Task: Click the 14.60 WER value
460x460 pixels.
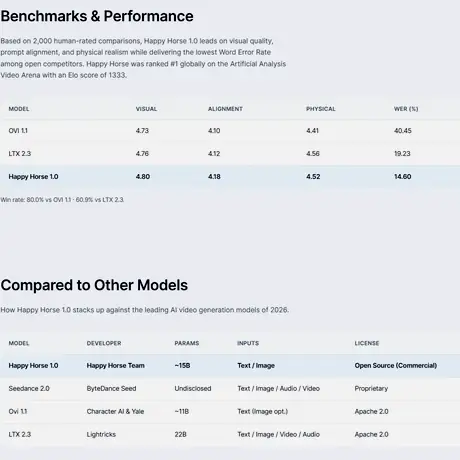Action: (x=402, y=177)
